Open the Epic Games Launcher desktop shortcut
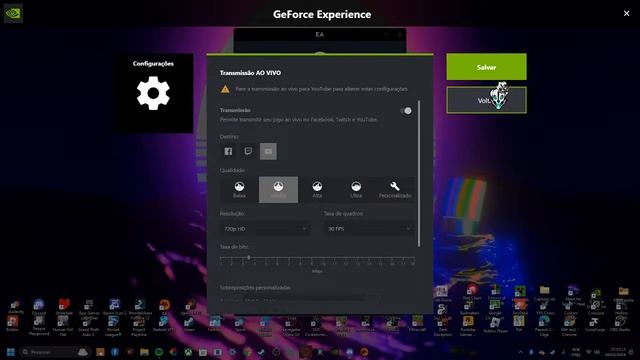640x360 pixels. click(x=89, y=310)
